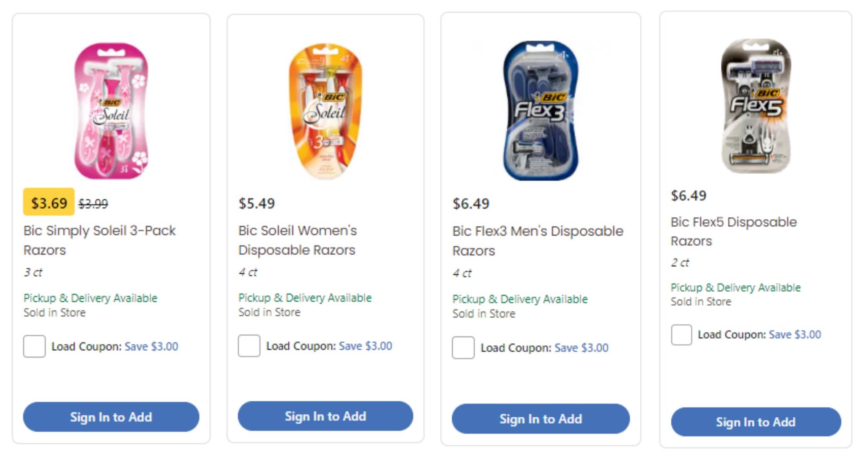Click Save $3.00 link on Simply Soleil card
868x459 pixels.
151,347
